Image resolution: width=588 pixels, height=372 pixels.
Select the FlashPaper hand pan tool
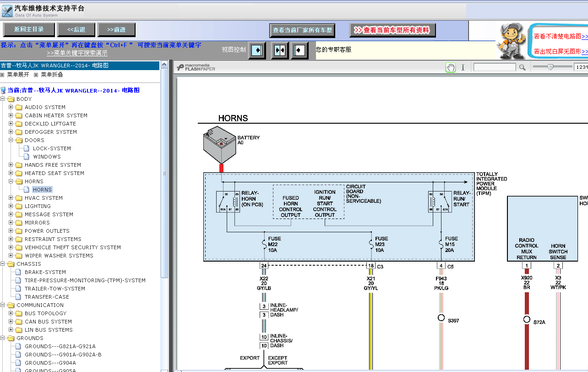tap(451, 67)
